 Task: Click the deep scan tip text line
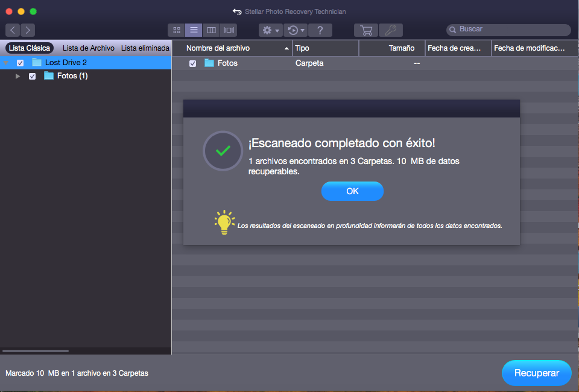pos(370,226)
